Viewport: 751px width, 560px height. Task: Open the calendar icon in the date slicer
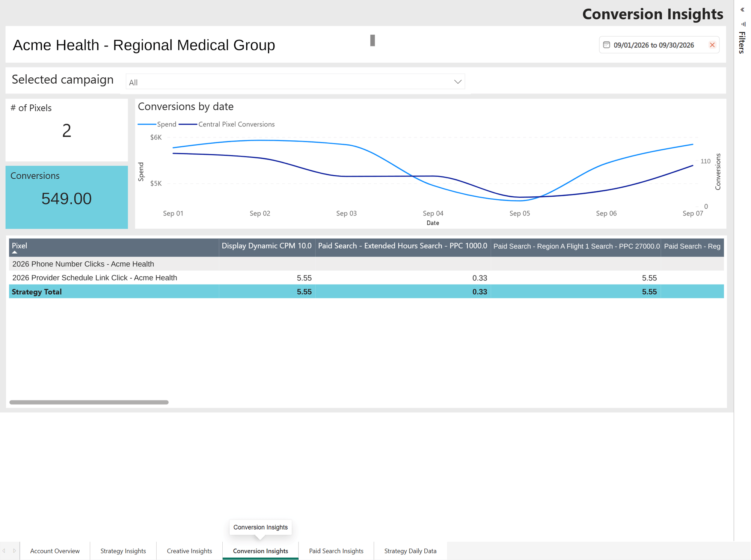[x=606, y=45]
